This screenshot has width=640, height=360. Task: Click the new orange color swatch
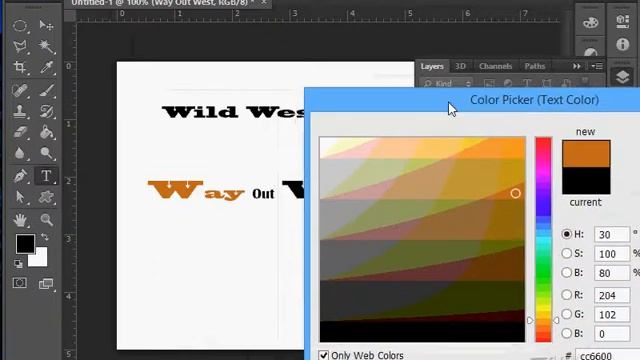tap(586, 154)
